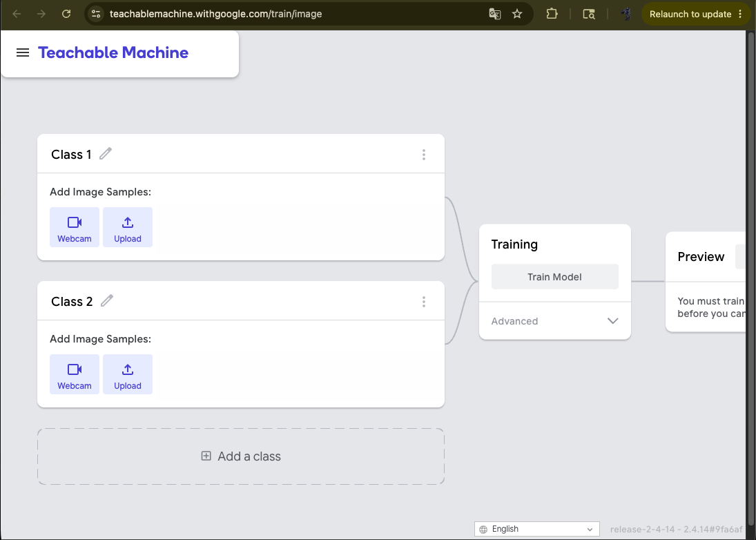Click the Train Model button
The width and height of the screenshot is (756, 540).
(x=555, y=277)
